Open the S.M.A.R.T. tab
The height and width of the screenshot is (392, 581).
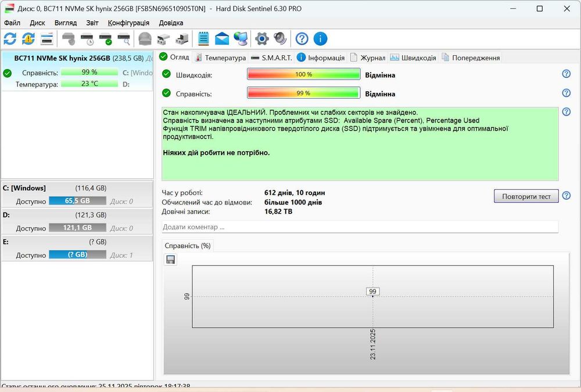[271, 57]
